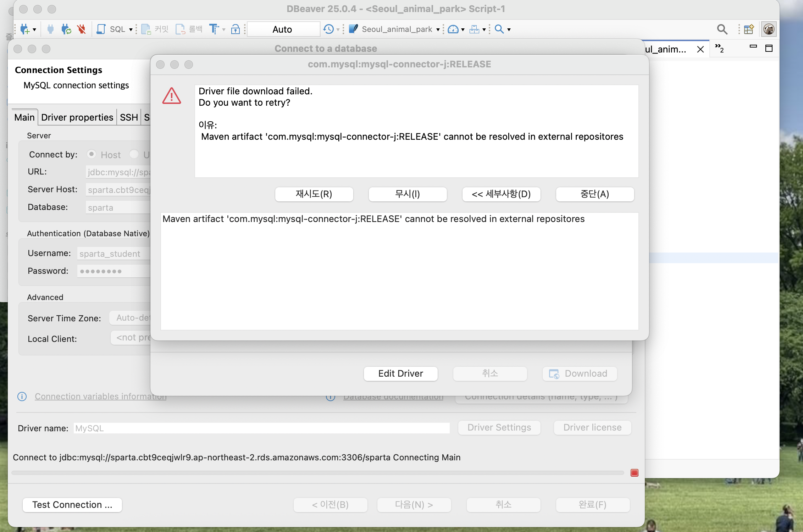The image size is (803, 532).
Task: Minimize the editor area pane
Action: point(753,46)
